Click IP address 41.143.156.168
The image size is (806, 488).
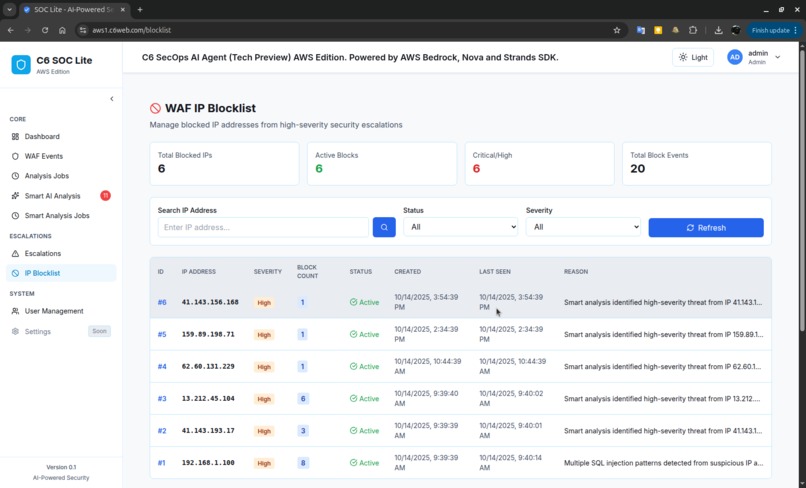click(210, 302)
